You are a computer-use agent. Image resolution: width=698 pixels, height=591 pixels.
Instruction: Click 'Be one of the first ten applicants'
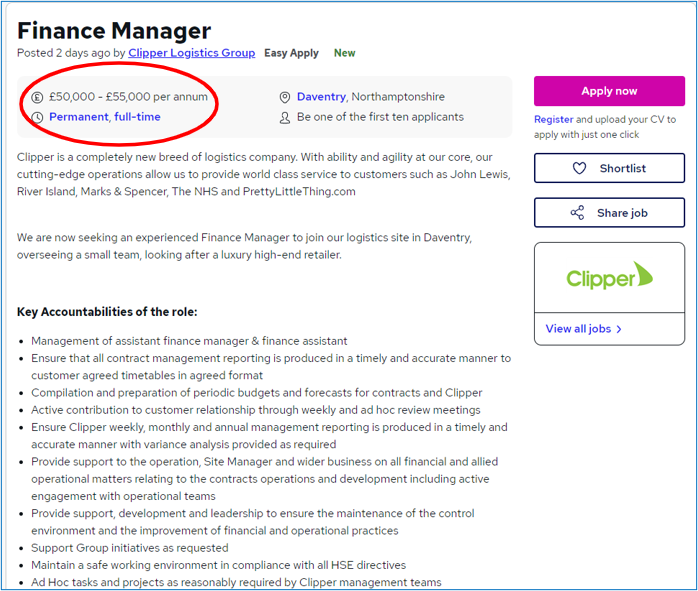380,117
